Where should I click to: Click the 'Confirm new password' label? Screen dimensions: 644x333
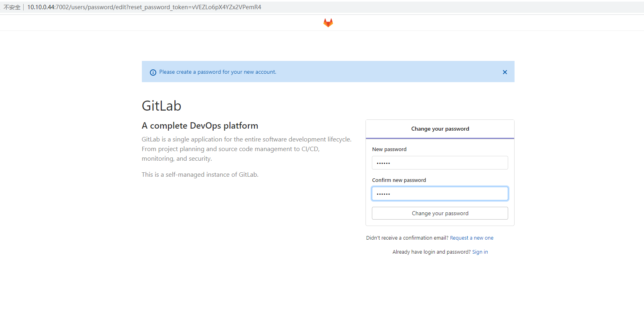coord(399,180)
